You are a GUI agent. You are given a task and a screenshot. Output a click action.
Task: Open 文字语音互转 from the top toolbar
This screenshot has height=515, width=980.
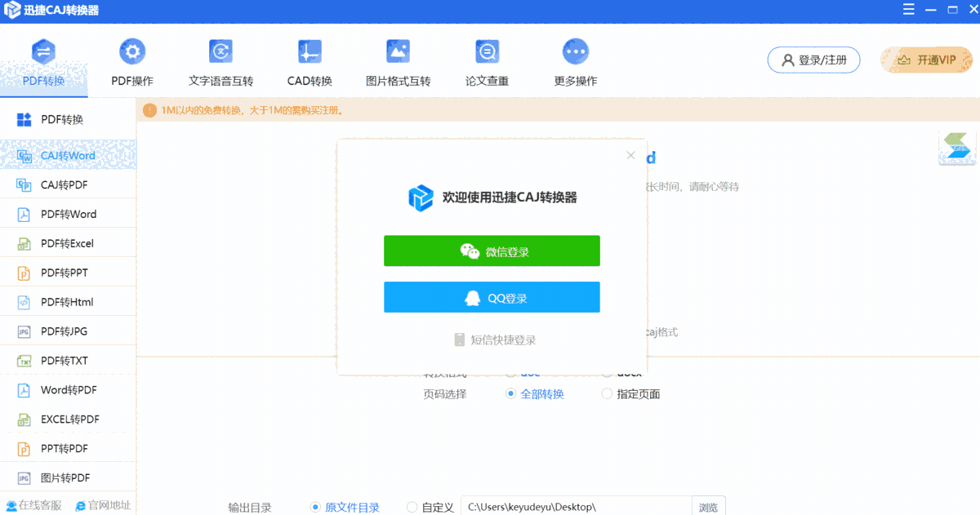pyautogui.click(x=219, y=61)
